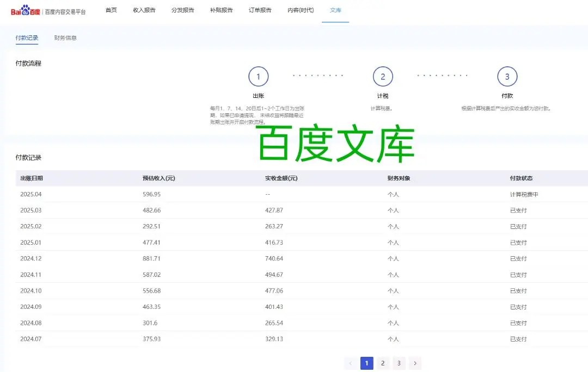Select the 2025.02 date cell
Screen dimensions: 588x372
tap(30, 227)
